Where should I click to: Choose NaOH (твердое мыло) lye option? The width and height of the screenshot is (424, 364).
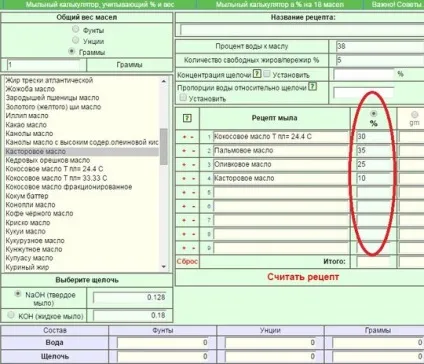click(18, 294)
